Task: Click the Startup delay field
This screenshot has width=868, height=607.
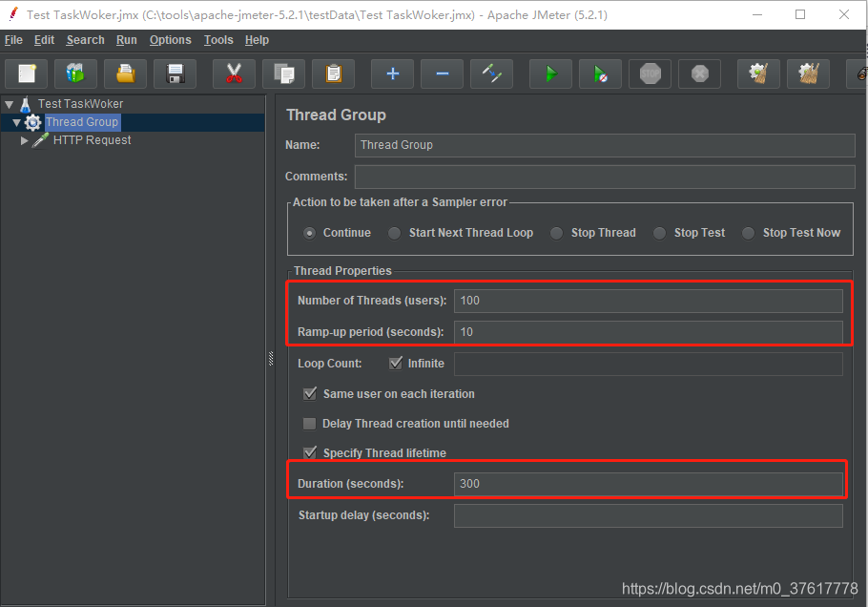Action: click(x=649, y=515)
